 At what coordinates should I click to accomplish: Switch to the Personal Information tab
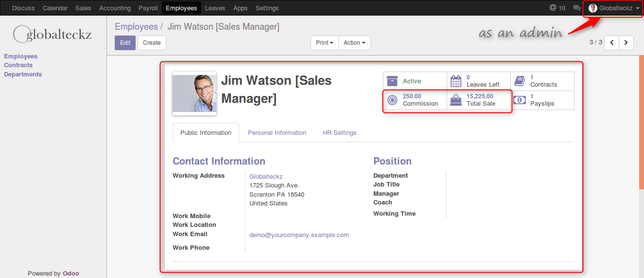pyautogui.click(x=277, y=133)
